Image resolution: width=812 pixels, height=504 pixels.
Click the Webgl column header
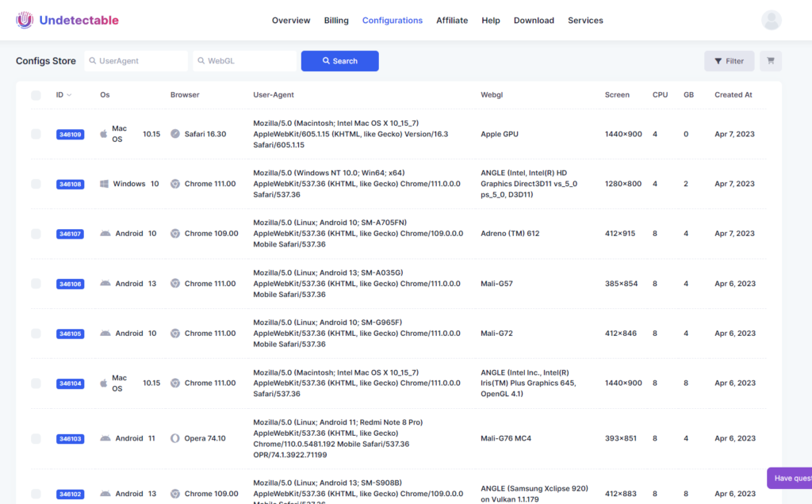pyautogui.click(x=492, y=94)
